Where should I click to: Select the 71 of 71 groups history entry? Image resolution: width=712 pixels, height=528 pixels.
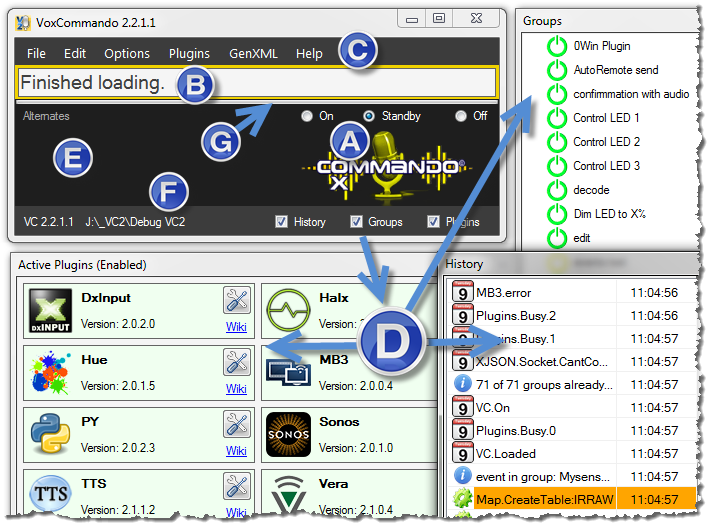click(x=544, y=385)
